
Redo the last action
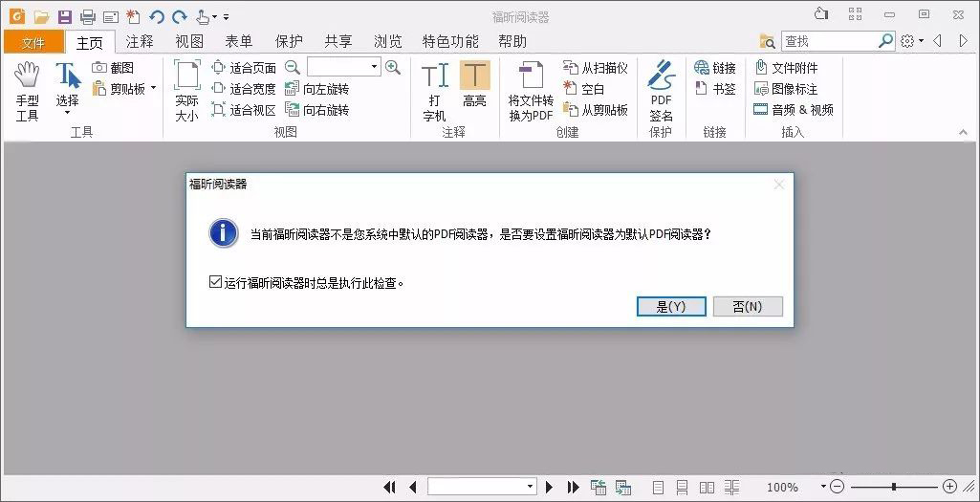[180, 17]
